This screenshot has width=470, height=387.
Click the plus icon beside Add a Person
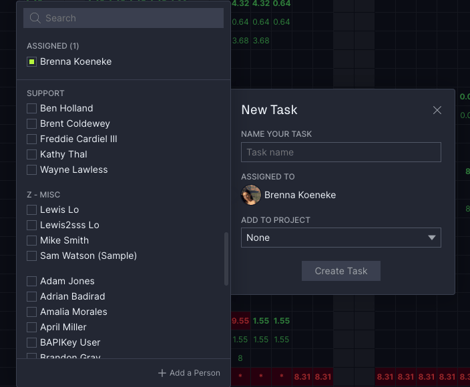[162, 373]
